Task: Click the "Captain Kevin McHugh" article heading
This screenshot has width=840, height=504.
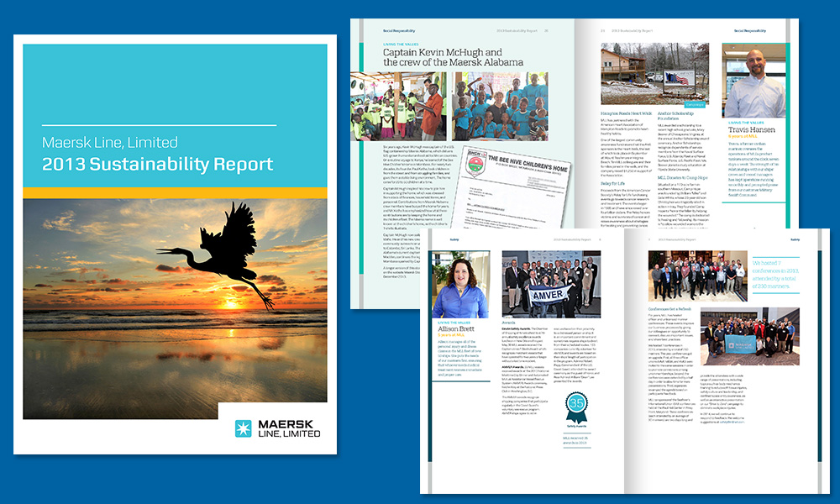Action: coord(454,57)
